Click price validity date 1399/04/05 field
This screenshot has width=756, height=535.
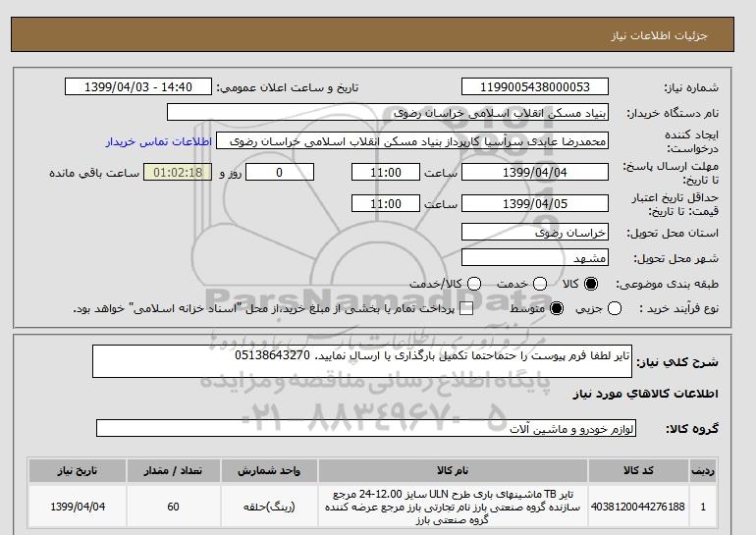tap(535, 203)
